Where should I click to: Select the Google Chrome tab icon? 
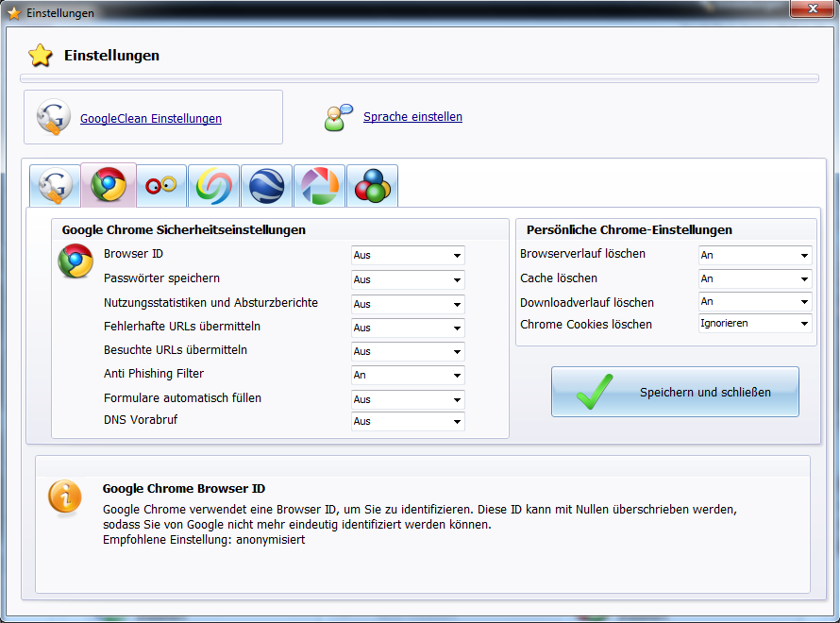[109, 185]
